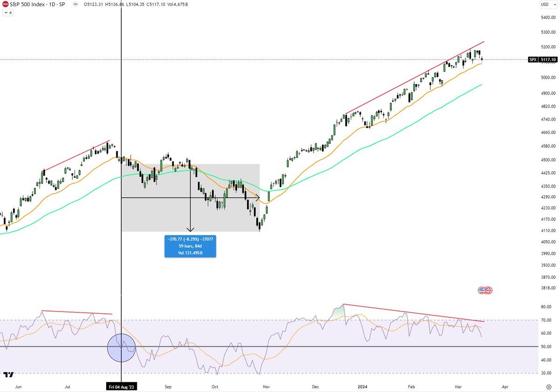The image size is (559, 392).
Task: Click the Nov label on time axis
Action: (266, 386)
